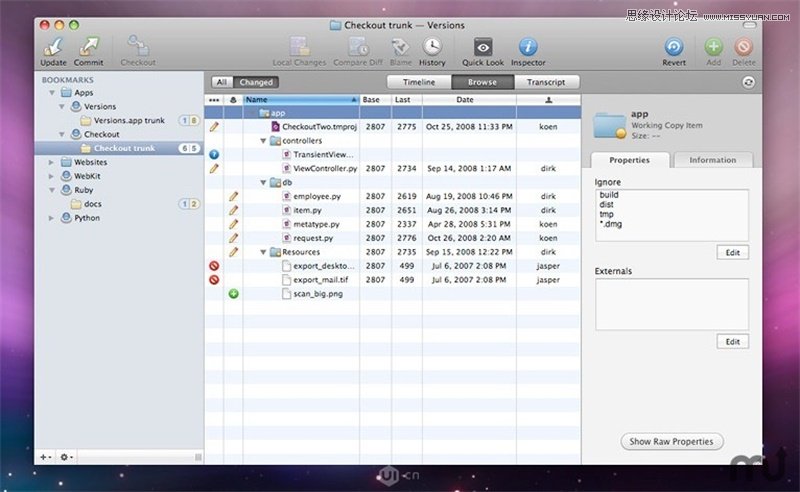Click Show Raw Properties button
The height and width of the screenshot is (492, 800).
[671, 441]
